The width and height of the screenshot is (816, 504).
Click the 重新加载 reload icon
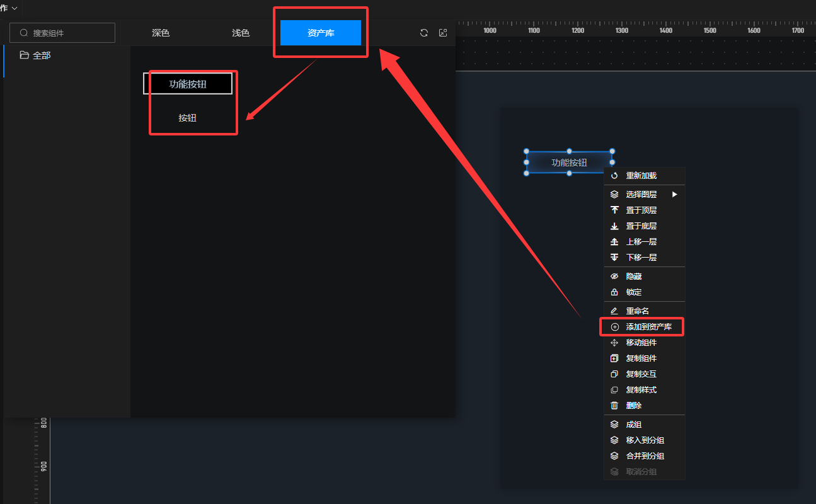point(614,176)
